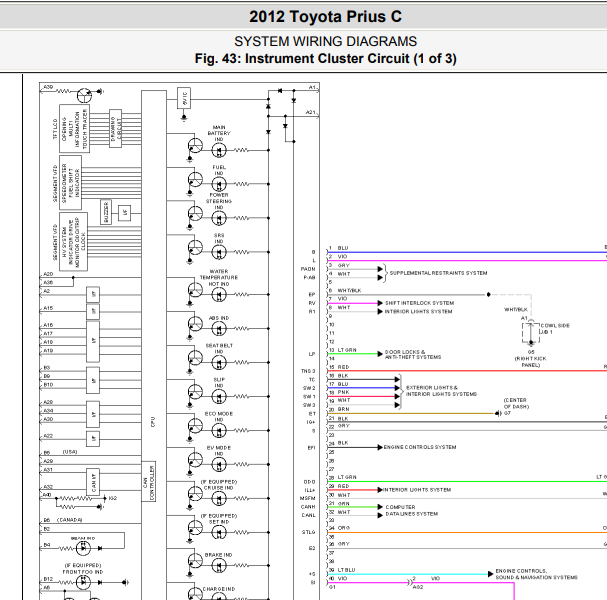
Task: Select the 'COWL SIDE J/B 1' label
Action: (x=555, y=329)
